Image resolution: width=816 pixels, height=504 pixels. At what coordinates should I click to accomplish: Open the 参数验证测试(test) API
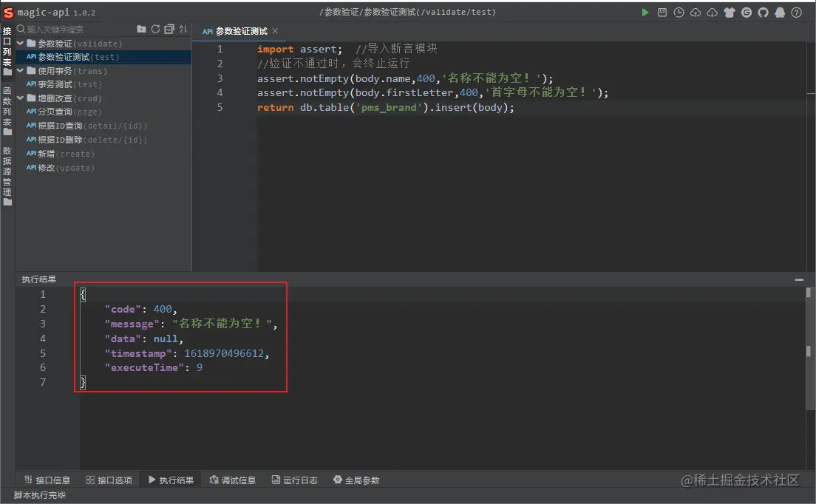click(x=103, y=57)
